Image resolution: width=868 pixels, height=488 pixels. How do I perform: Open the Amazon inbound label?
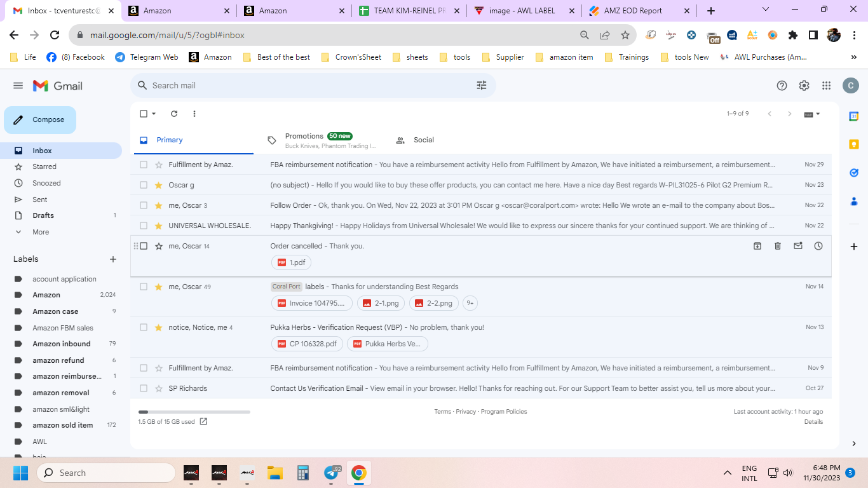(62, 344)
